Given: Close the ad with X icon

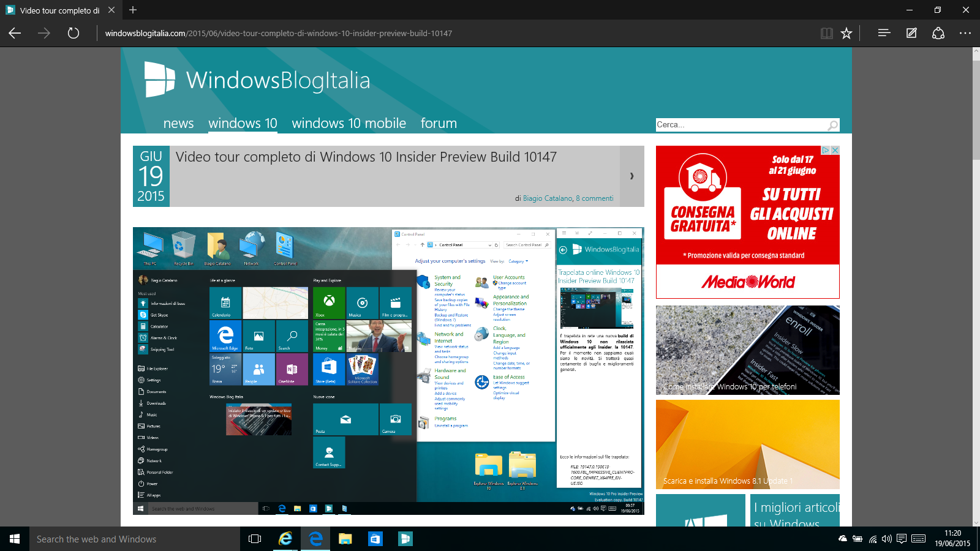Looking at the screenshot, I should click(x=835, y=150).
